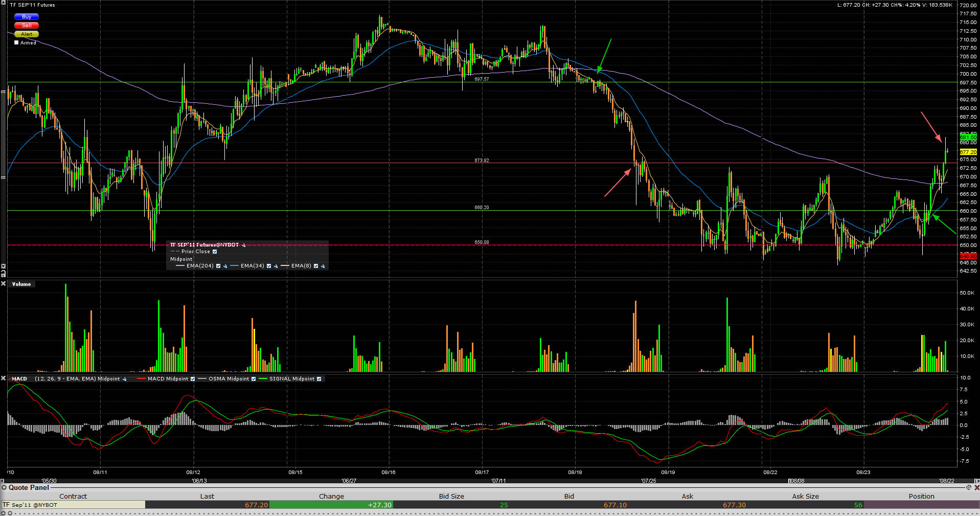
Task: Open settings wrench for EMA(204) indicator
Action: click(x=225, y=266)
